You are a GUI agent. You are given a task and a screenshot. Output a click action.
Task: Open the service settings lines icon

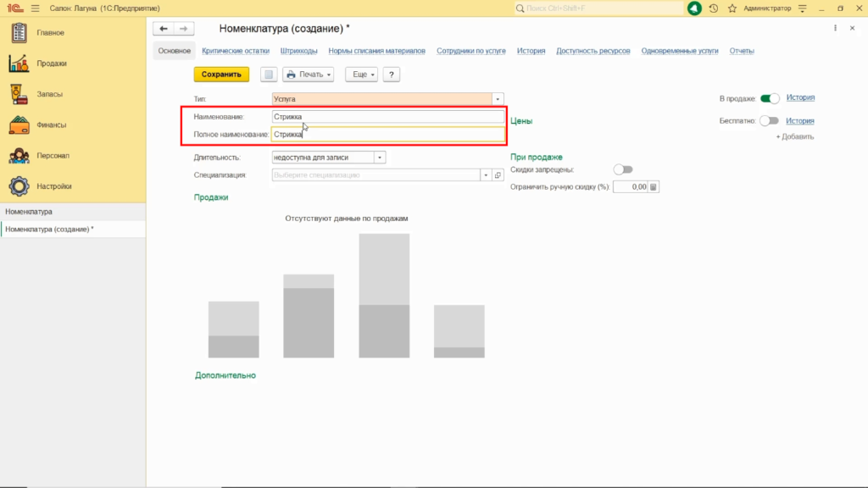[x=803, y=8]
